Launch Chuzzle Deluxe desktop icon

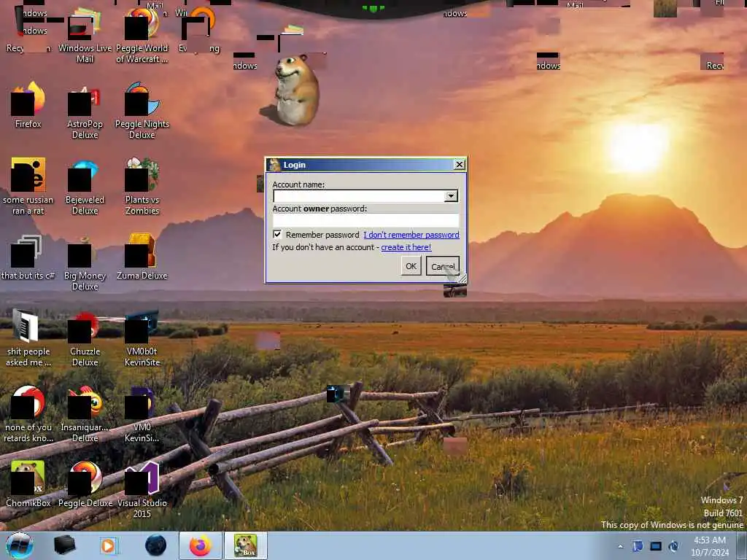pos(85,338)
